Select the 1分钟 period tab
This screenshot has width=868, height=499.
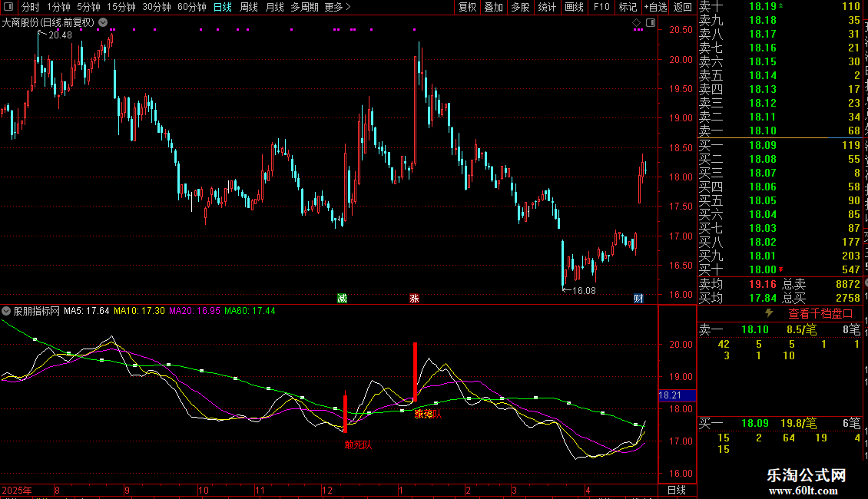coord(58,7)
